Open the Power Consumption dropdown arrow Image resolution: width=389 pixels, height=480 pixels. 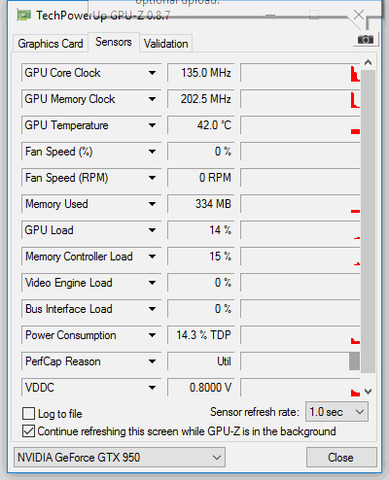152,335
